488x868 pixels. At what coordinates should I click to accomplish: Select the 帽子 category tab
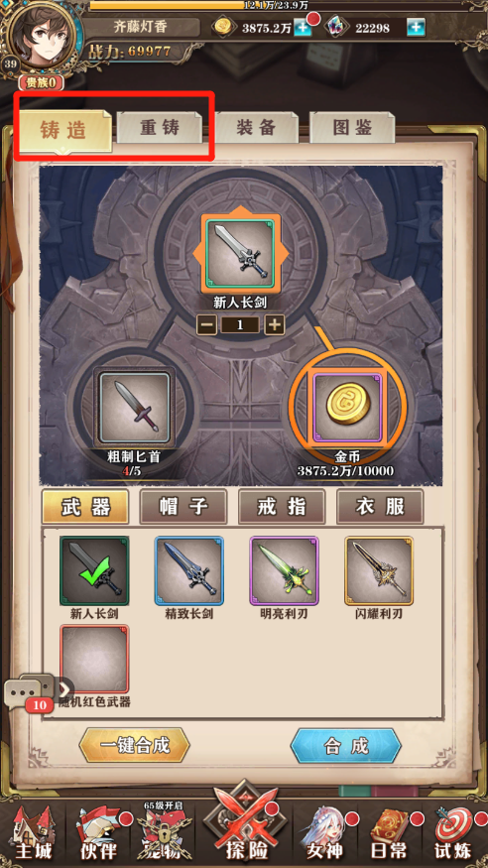(183, 506)
